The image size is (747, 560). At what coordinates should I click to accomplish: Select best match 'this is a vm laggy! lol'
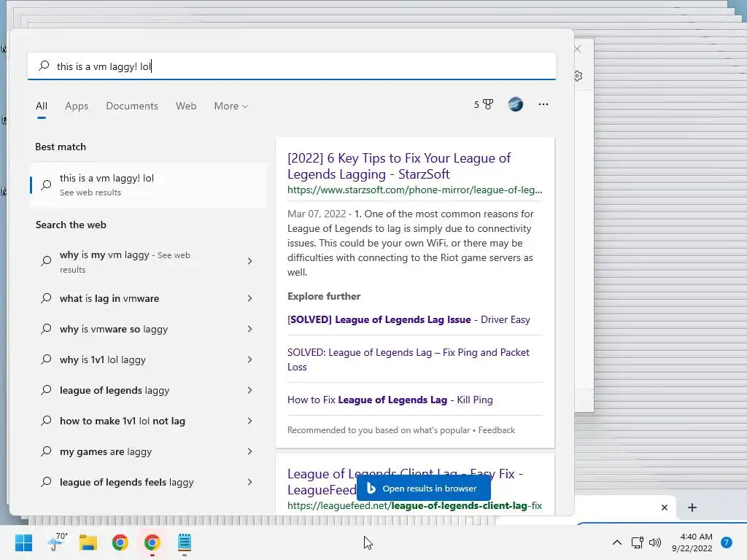pyautogui.click(x=148, y=184)
